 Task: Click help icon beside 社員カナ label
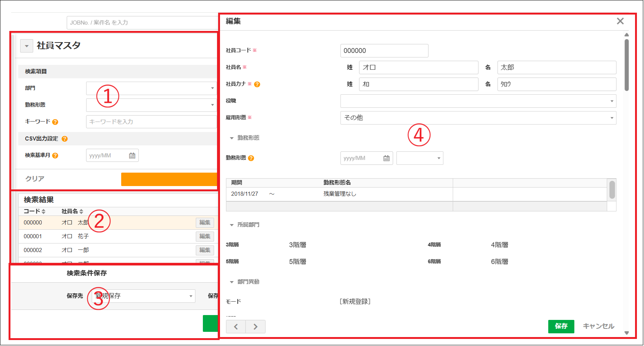point(257,84)
